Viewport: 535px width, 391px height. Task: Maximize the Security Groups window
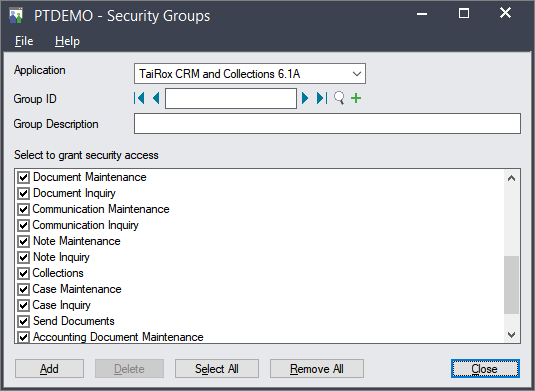(464, 14)
